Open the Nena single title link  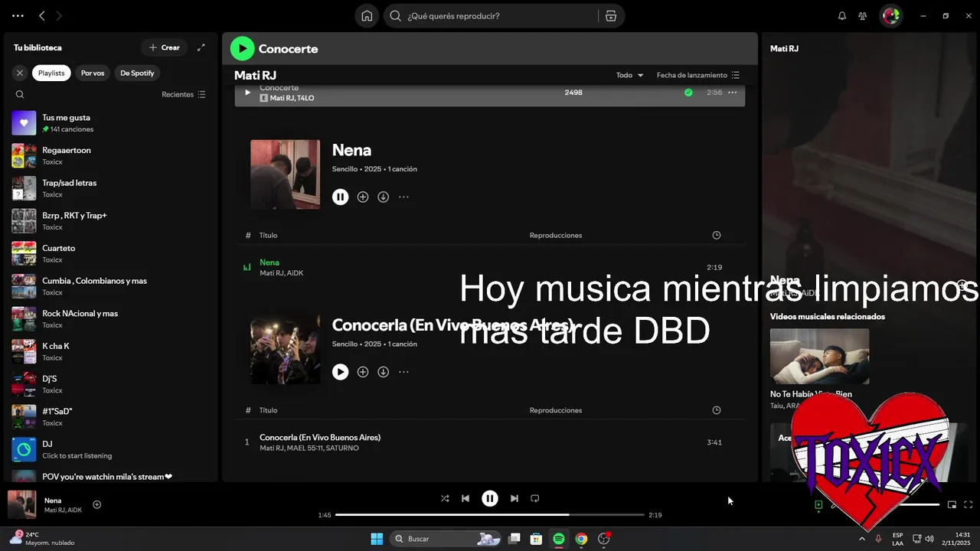click(351, 150)
